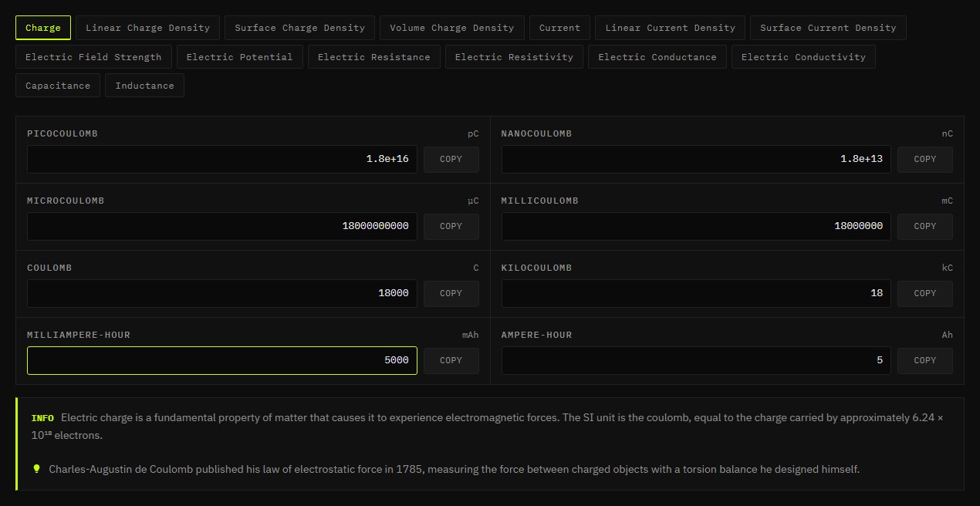Select the Charge tab
The height and width of the screenshot is (506, 980).
pyautogui.click(x=43, y=28)
